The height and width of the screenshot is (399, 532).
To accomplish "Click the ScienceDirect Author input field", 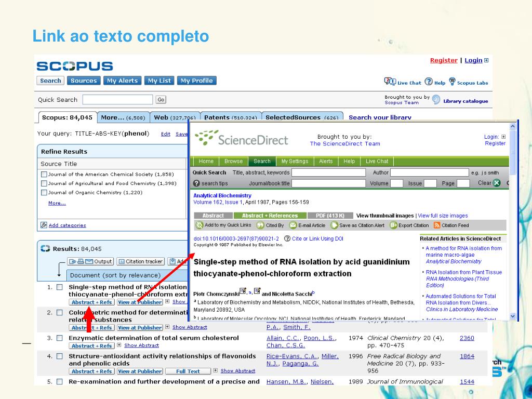I will (x=430, y=172).
